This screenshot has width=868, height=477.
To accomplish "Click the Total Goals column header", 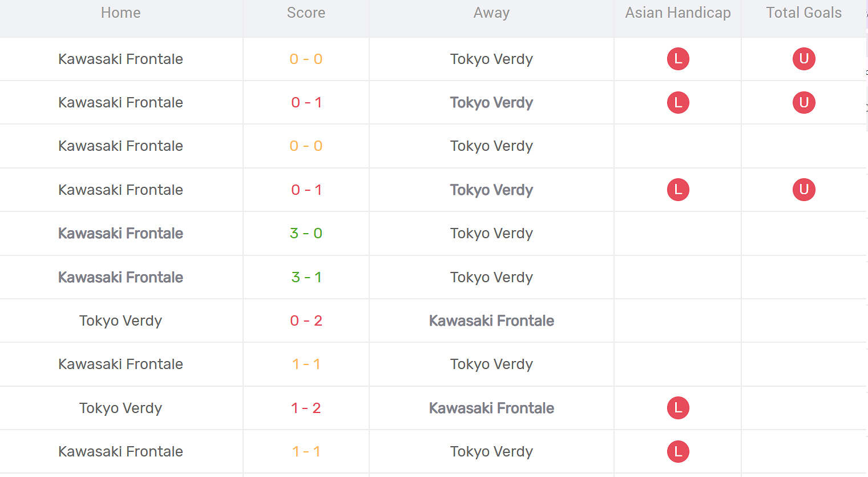I will [x=804, y=13].
